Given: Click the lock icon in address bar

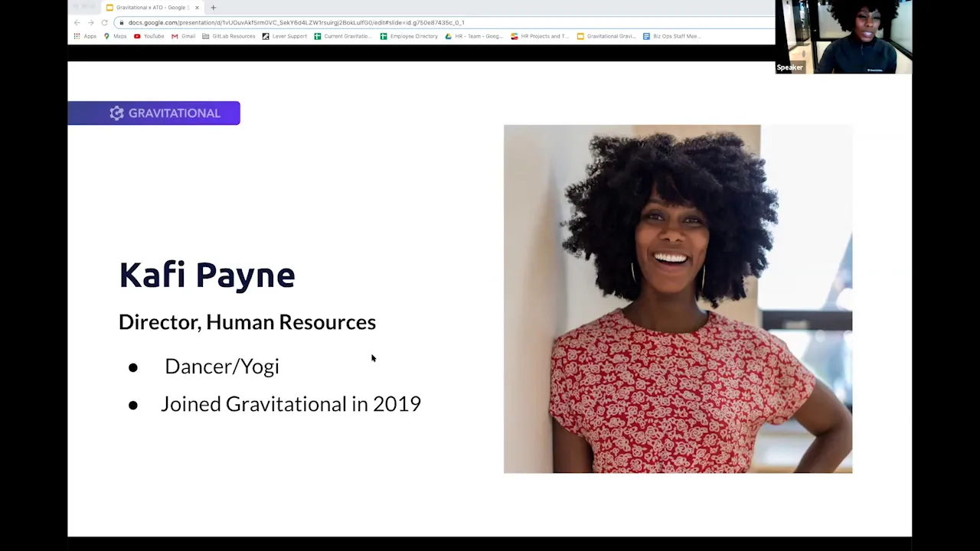Looking at the screenshot, I should (x=122, y=22).
